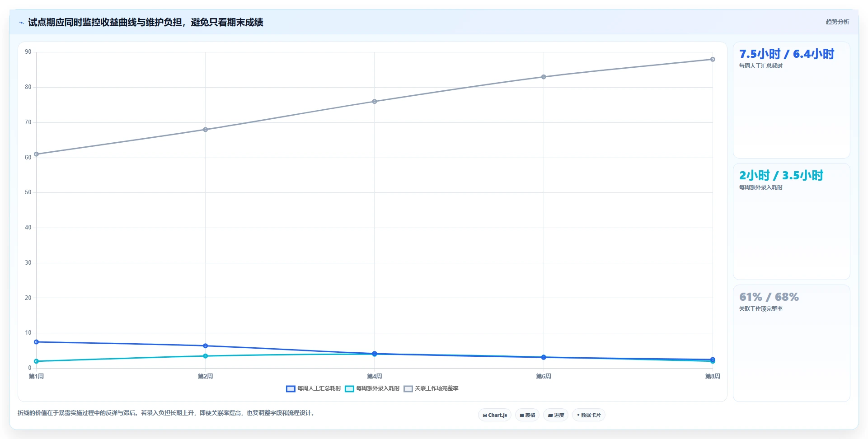The width and height of the screenshot is (868, 439).
Task: Click the 关联工作项完整率 legend label
Action: [436, 388]
